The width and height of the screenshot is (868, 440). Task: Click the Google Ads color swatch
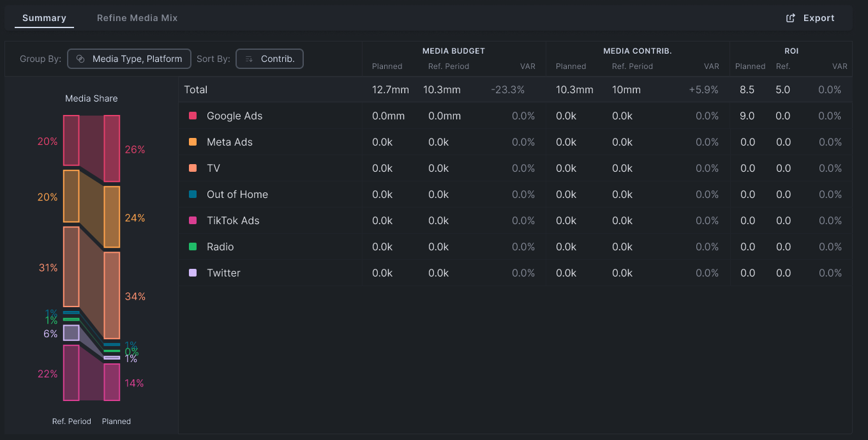click(x=193, y=116)
